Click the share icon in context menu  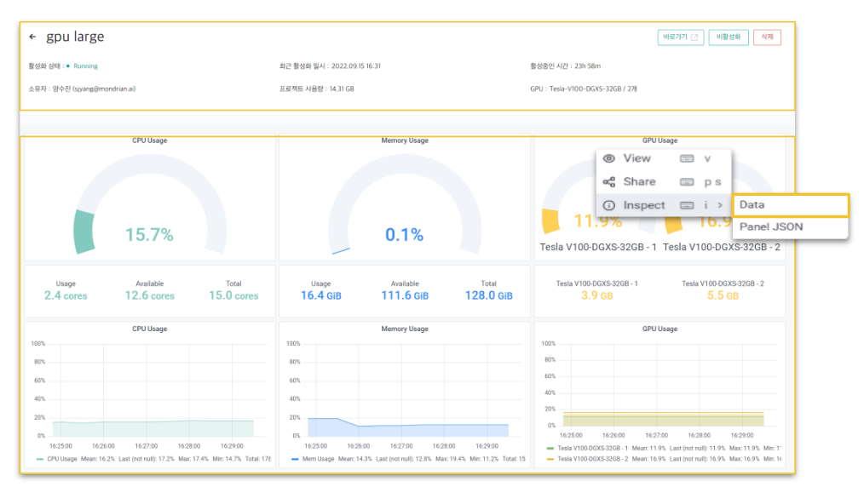[609, 182]
